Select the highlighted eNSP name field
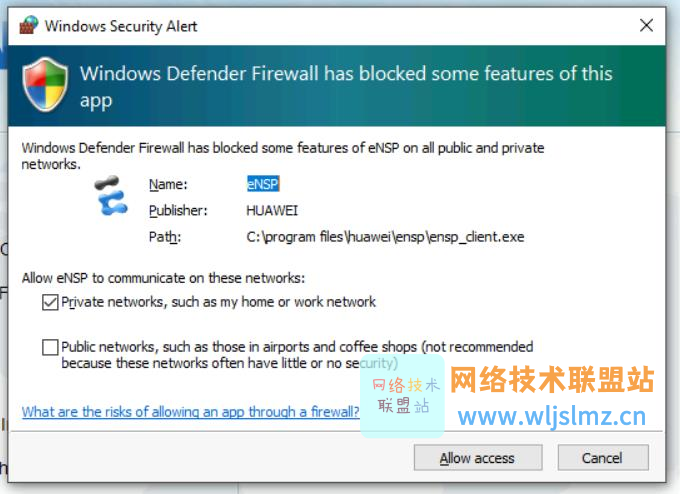The width and height of the screenshot is (680, 494). (263, 184)
